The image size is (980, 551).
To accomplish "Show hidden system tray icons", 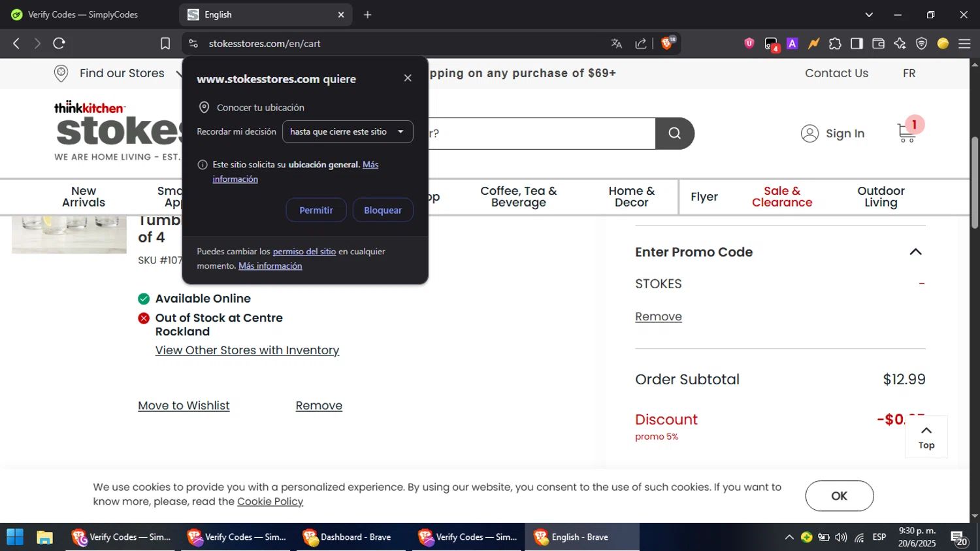I will (x=789, y=537).
